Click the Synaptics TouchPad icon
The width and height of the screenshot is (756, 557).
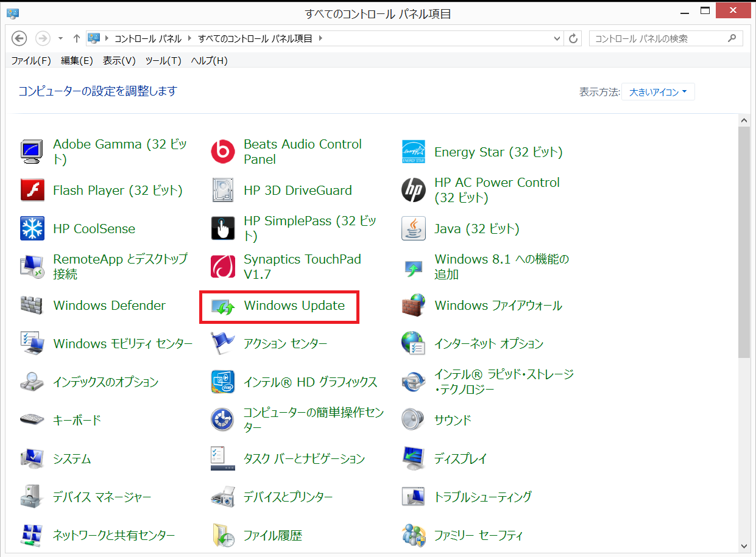click(x=222, y=267)
